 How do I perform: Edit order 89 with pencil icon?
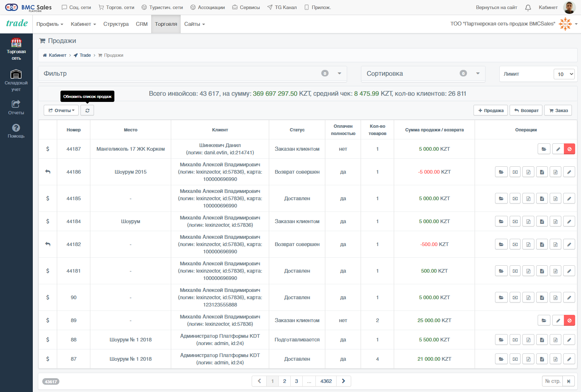pos(558,320)
